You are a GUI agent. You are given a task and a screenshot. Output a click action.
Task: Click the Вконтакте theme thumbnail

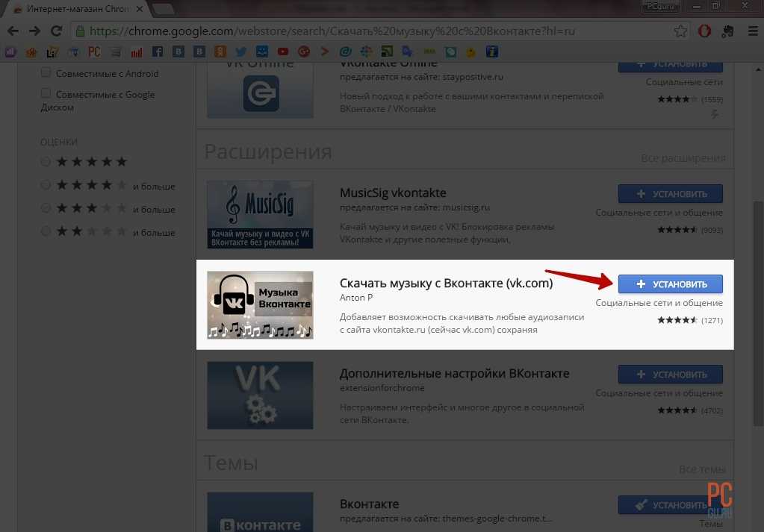[x=260, y=512]
